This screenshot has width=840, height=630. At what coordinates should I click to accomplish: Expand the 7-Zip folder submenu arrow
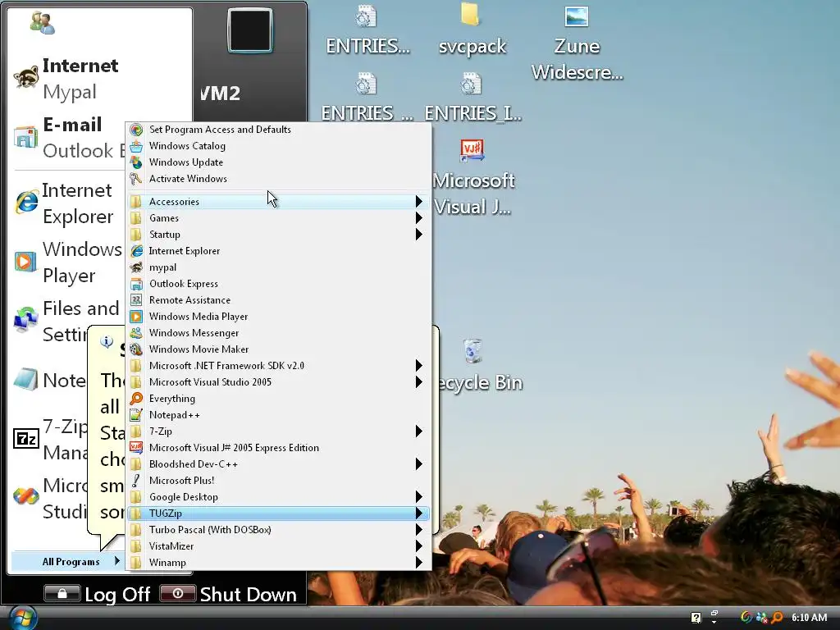pyautogui.click(x=419, y=431)
